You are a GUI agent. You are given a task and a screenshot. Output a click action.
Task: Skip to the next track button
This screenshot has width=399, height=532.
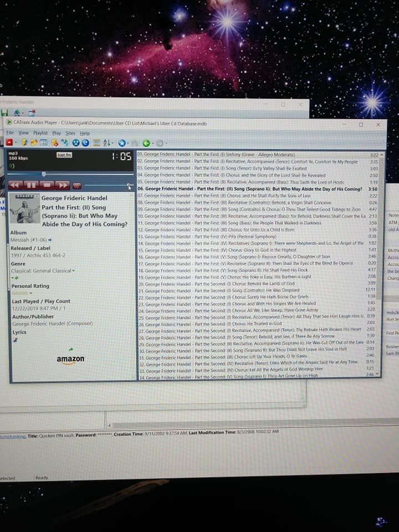62,185
